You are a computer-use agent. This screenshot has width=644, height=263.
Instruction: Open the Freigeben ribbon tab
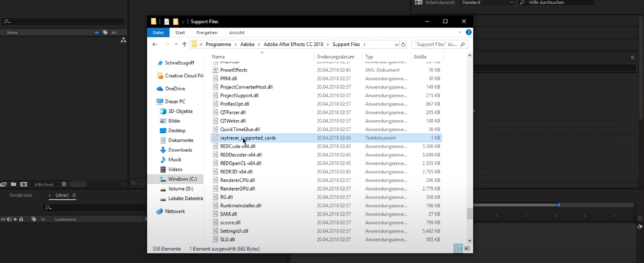pyautogui.click(x=207, y=32)
